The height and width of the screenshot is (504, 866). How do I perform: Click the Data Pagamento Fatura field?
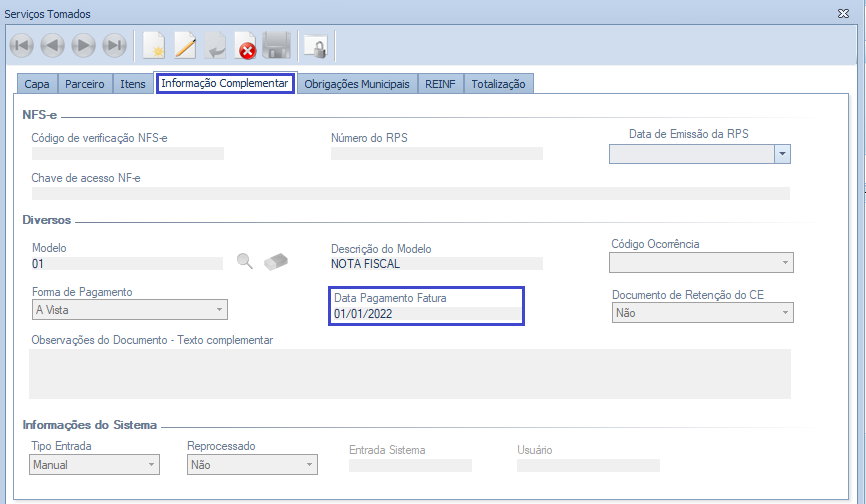point(427,314)
